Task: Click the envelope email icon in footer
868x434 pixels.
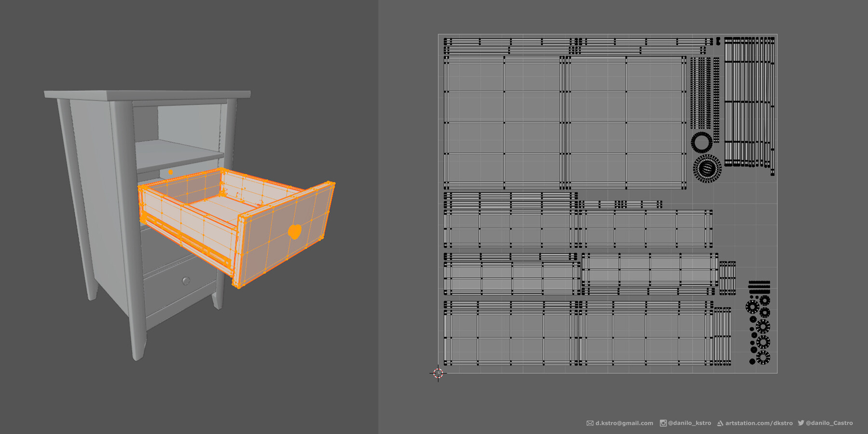Action: tap(590, 423)
